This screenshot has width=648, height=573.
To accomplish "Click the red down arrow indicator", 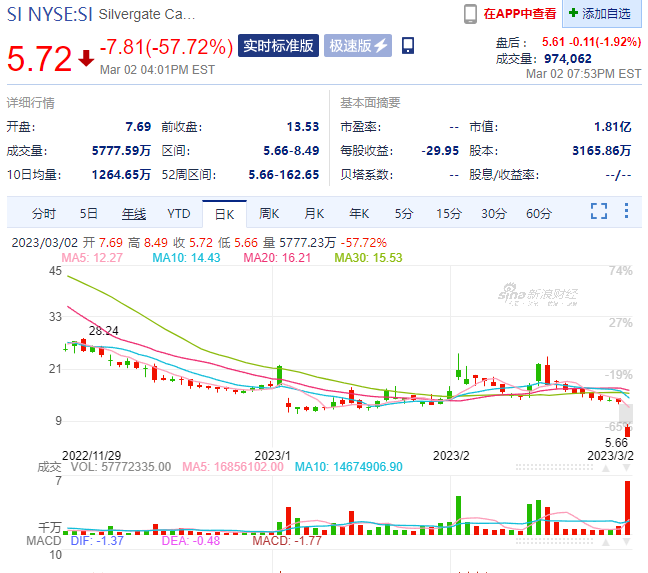I will [86, 58].
